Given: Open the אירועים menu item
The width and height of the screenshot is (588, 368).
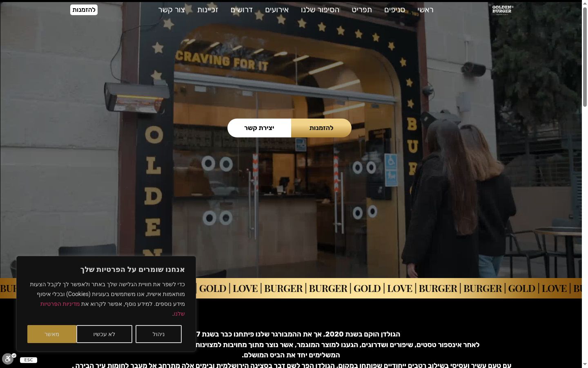Looking at the screenshot, I should click(277, 10).
